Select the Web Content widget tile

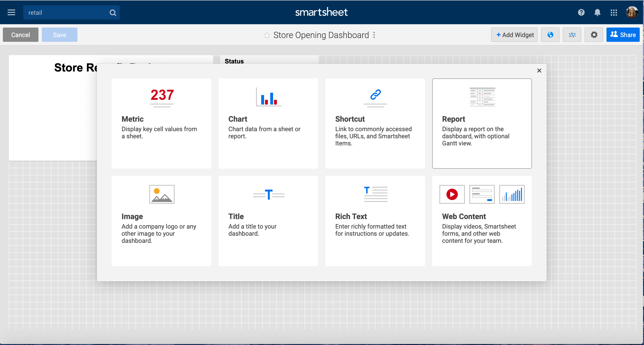pos(482,221)
